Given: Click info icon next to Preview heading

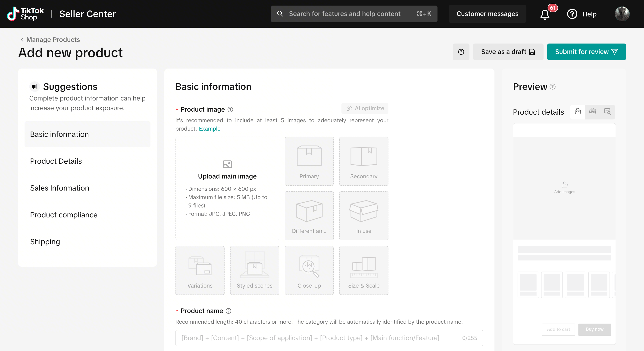Looking at the screenshot, I should 553,87.
